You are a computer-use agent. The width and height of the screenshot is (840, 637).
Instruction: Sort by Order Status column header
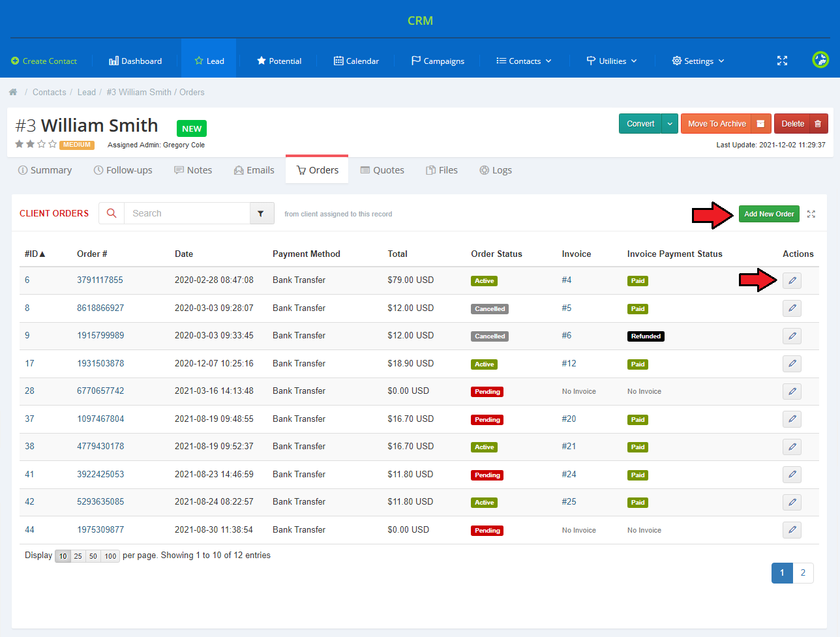tap(496, 254)
